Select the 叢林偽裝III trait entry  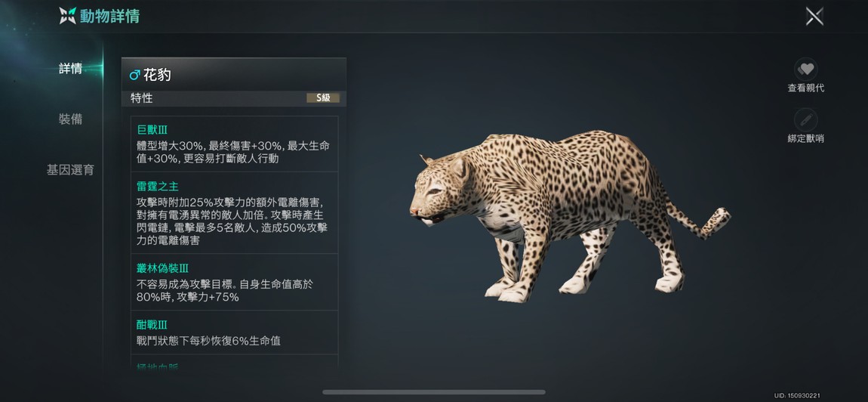click(234, 283)
